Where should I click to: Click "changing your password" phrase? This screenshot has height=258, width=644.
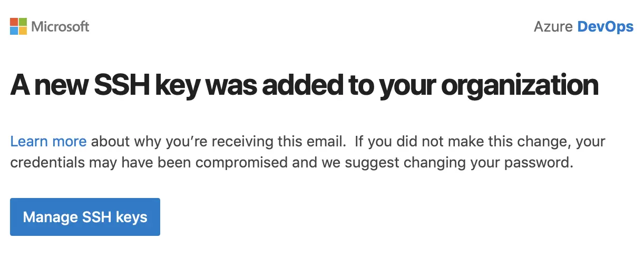(x=493, y=163)
